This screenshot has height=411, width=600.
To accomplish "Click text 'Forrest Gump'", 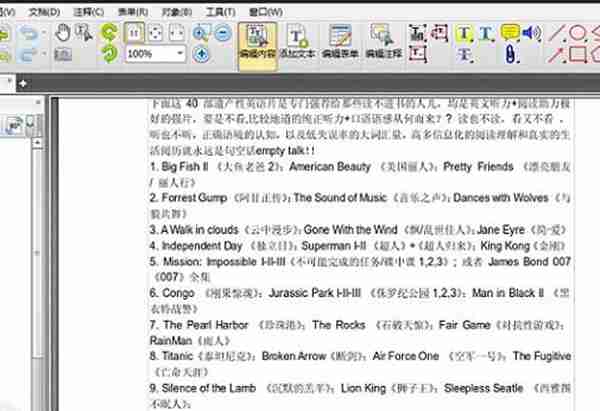I will [194, 198].
